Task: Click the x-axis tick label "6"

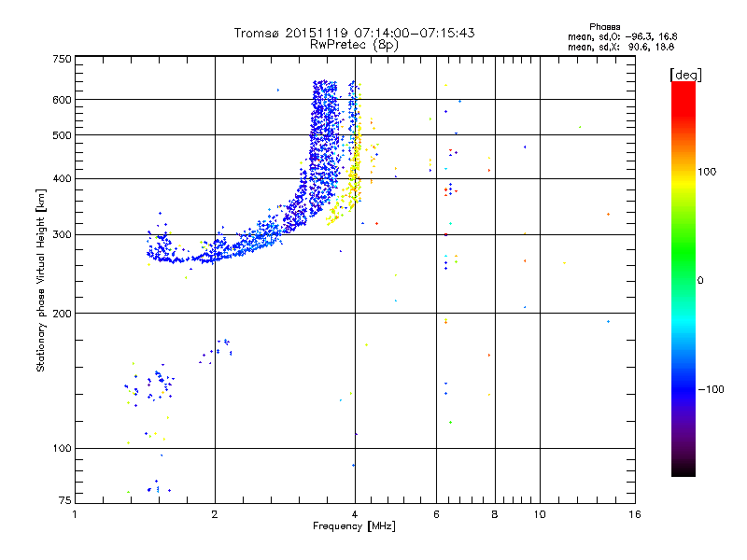Action: 436,514
